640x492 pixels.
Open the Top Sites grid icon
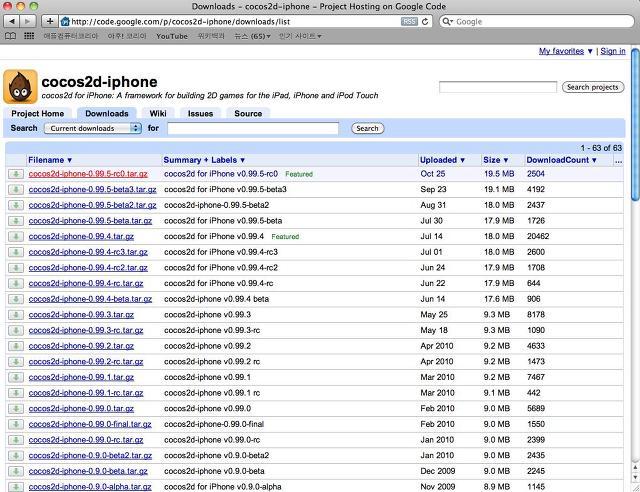click(29, 36)
